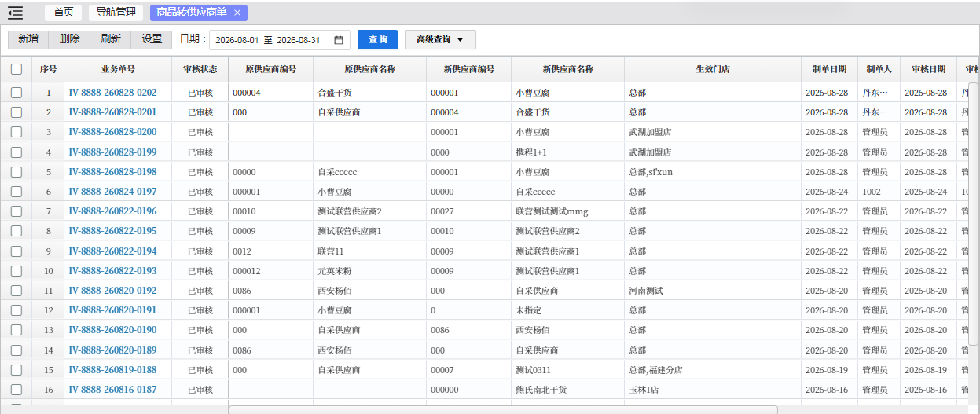Click the 新供应商编号 column header
The image size is (980, 414).
[x=468, y=69]
